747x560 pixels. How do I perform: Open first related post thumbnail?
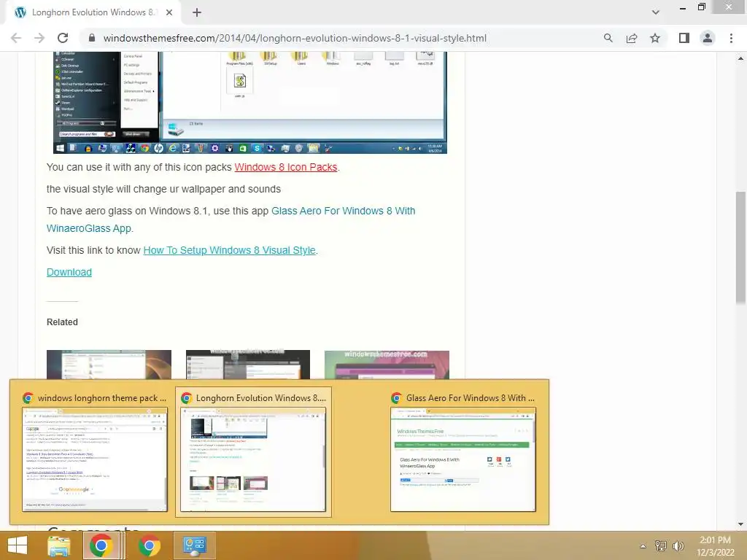[109, 365]
